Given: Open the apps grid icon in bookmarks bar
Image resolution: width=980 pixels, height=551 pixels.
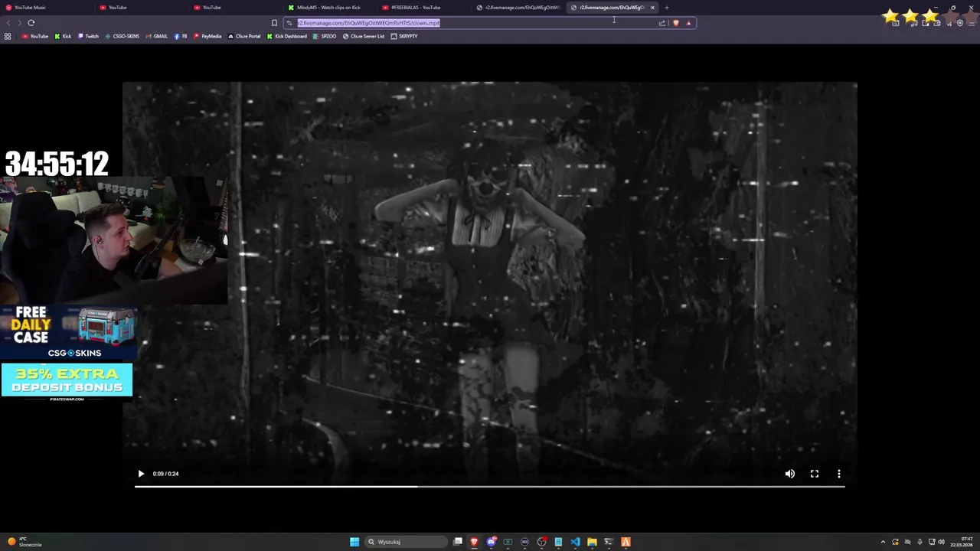Looking at the screenshot, I should 8,36.
